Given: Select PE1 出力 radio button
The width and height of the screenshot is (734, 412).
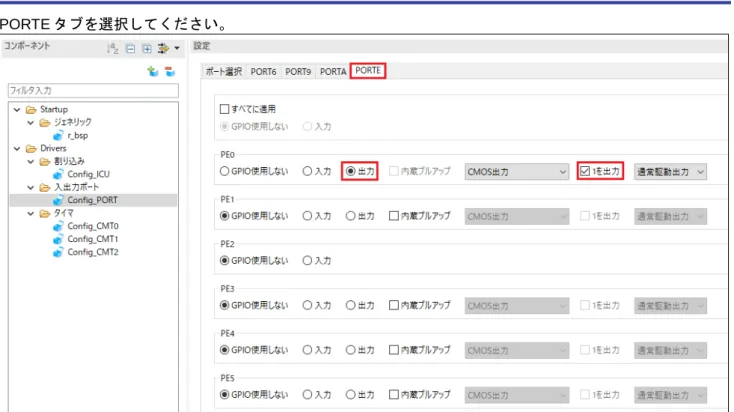Looking at the screenshot, I should [350, 216].
